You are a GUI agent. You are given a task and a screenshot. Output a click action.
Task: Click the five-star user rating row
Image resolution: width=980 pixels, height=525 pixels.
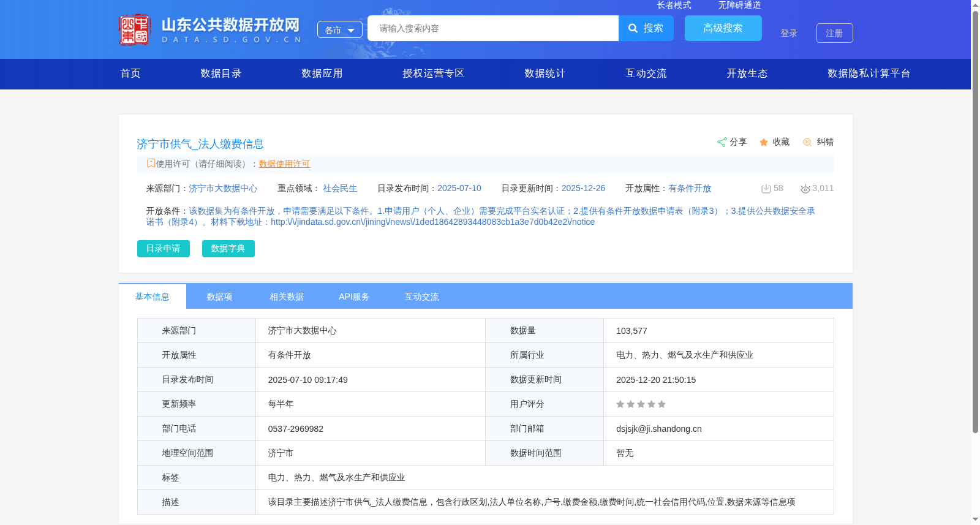[x=641, y=404]
